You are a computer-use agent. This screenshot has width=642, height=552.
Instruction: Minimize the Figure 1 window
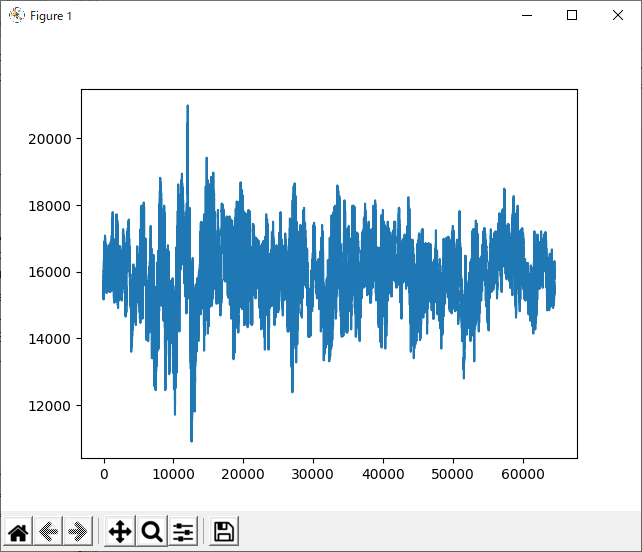tap(526, 15)
